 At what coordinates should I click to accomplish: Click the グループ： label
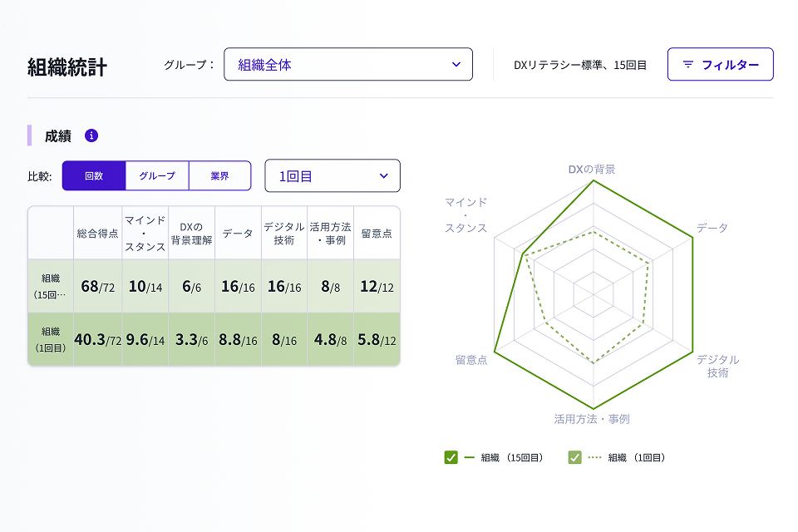[189, 65]
